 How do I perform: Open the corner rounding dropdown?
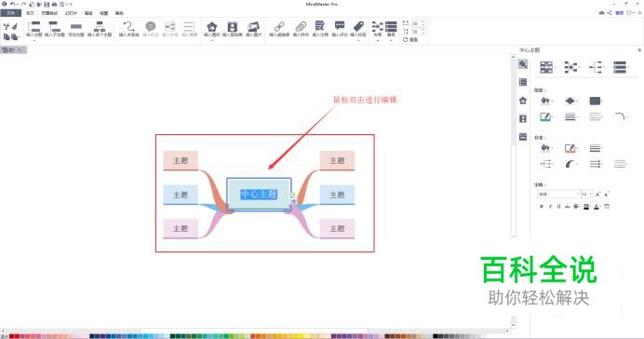coord(621,117)
